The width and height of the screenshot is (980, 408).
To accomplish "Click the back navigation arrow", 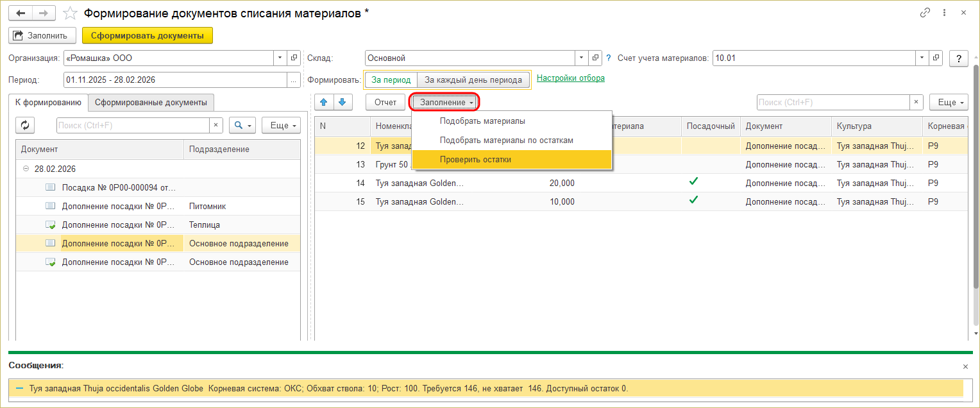I will (21, 13).
